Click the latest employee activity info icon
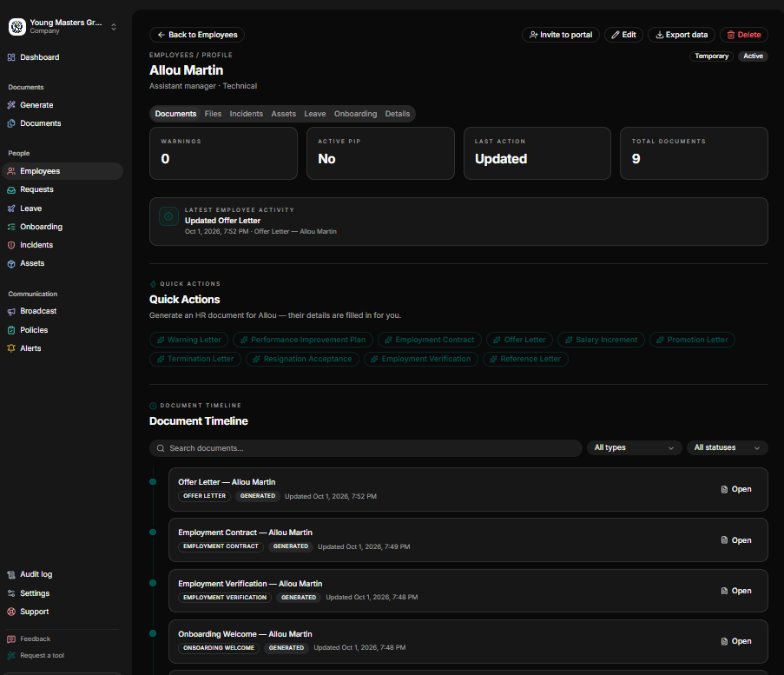The image size is (784, 675). point(168,216)
